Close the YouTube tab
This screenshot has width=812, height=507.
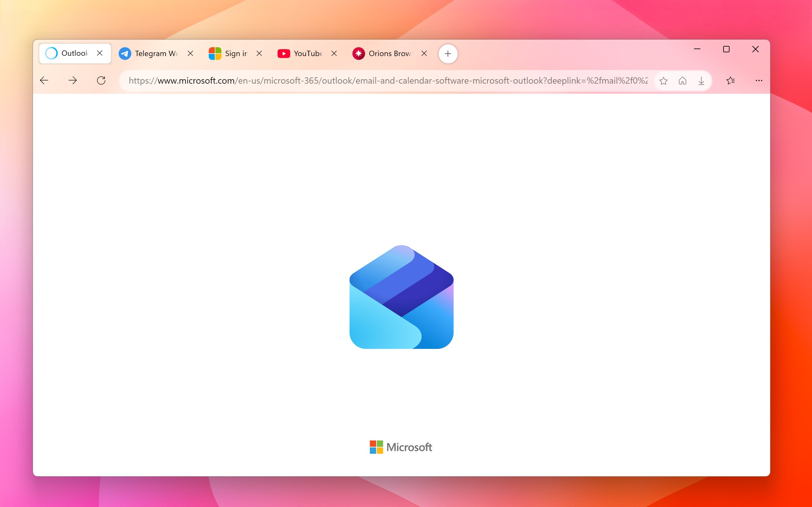pyautogui.click(x=334, y=53)
